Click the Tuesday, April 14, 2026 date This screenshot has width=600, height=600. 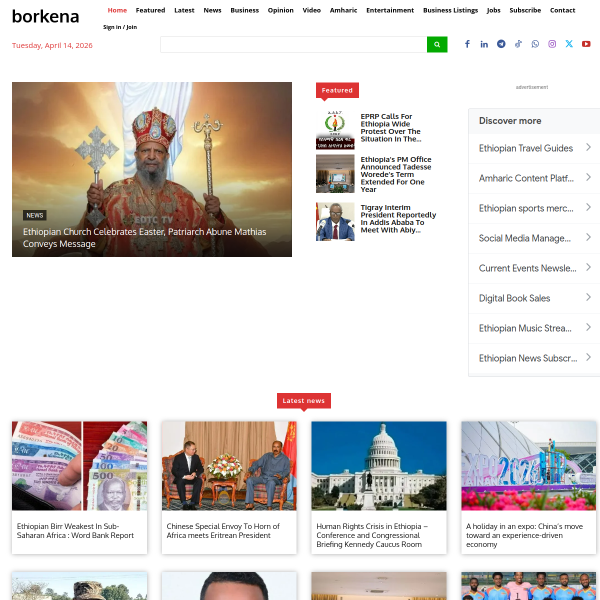52,46
